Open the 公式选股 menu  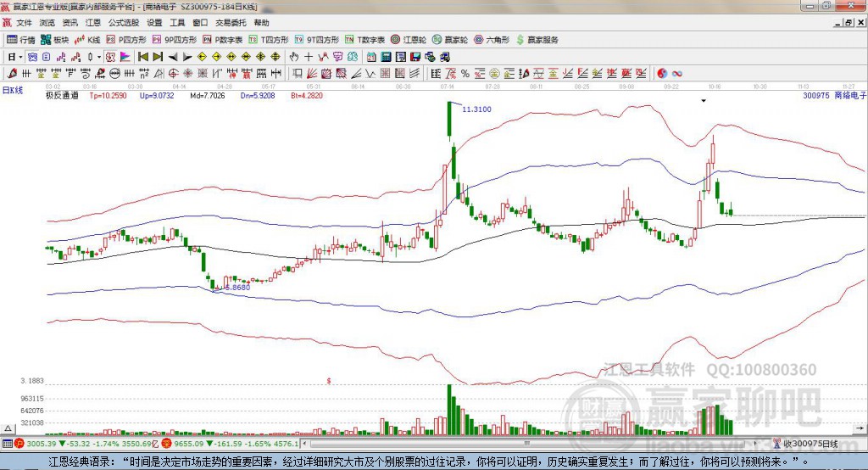click(x=124, y=23)
